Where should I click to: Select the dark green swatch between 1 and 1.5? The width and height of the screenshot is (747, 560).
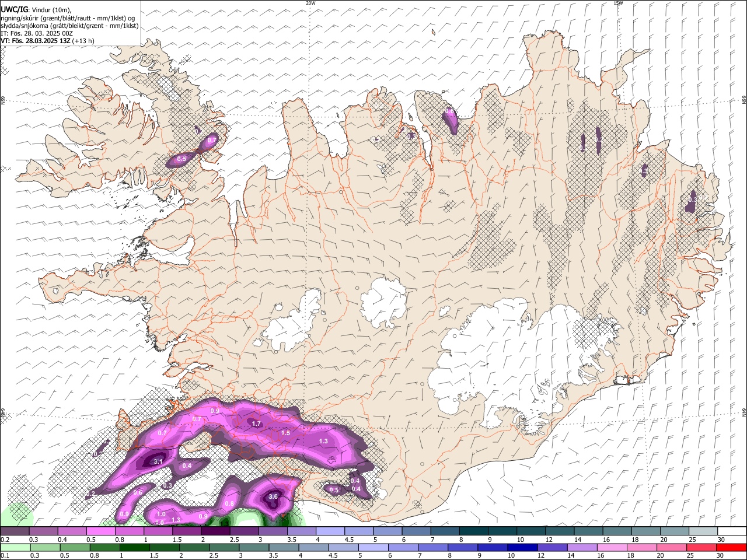click(x=135, y=547)
